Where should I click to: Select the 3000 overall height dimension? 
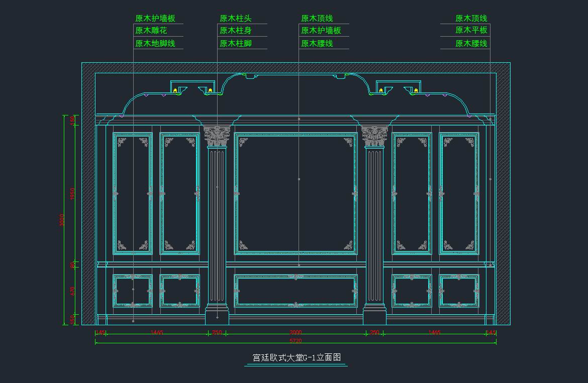[x=62, y=220]
